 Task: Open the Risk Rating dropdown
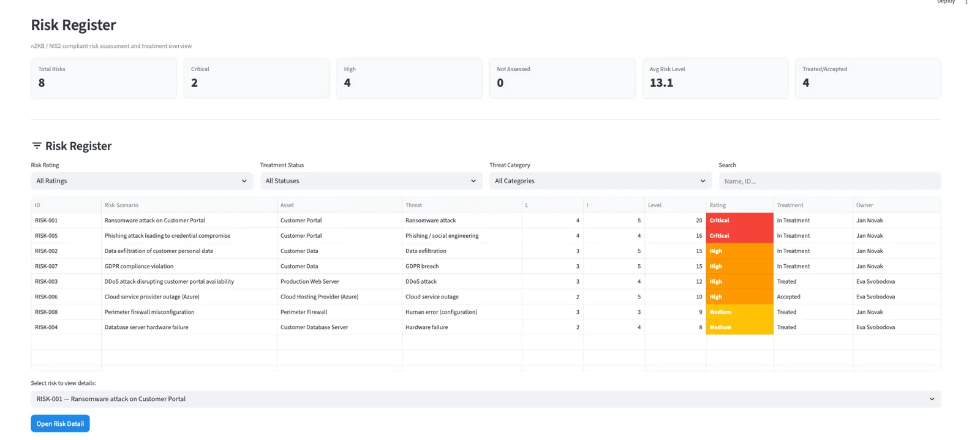coord(141,181)
